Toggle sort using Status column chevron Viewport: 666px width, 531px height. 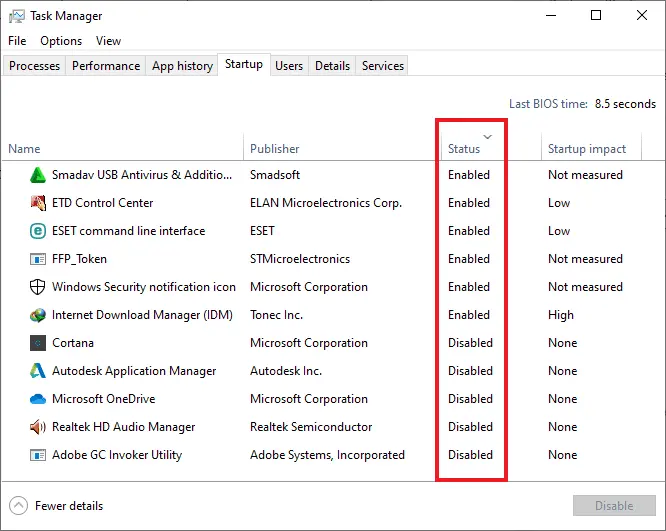click(x=488, y=137)
